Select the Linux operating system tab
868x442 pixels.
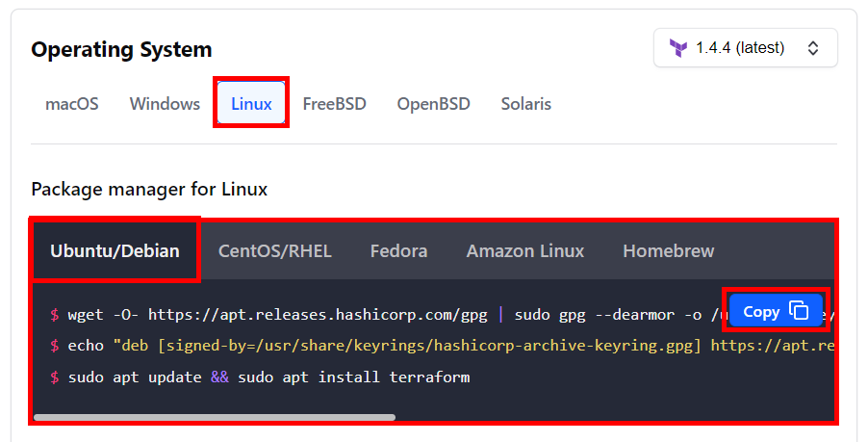[x=251, y=103]
